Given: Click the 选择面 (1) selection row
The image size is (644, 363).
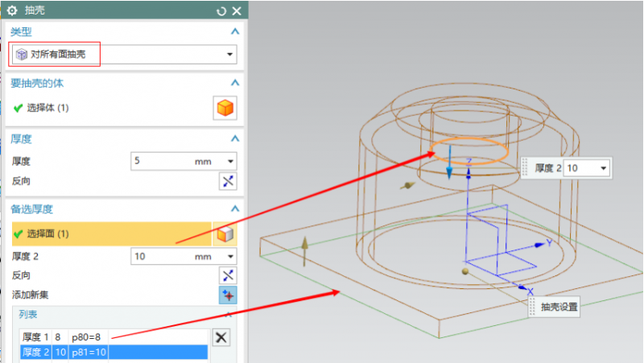Looking at the screenshot, I should pos(109,234).
